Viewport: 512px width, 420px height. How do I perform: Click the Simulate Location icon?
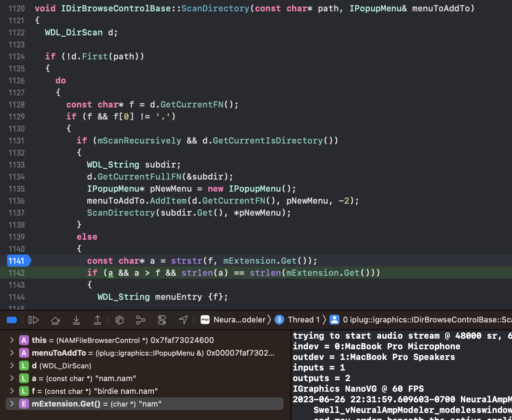[183, 320]
